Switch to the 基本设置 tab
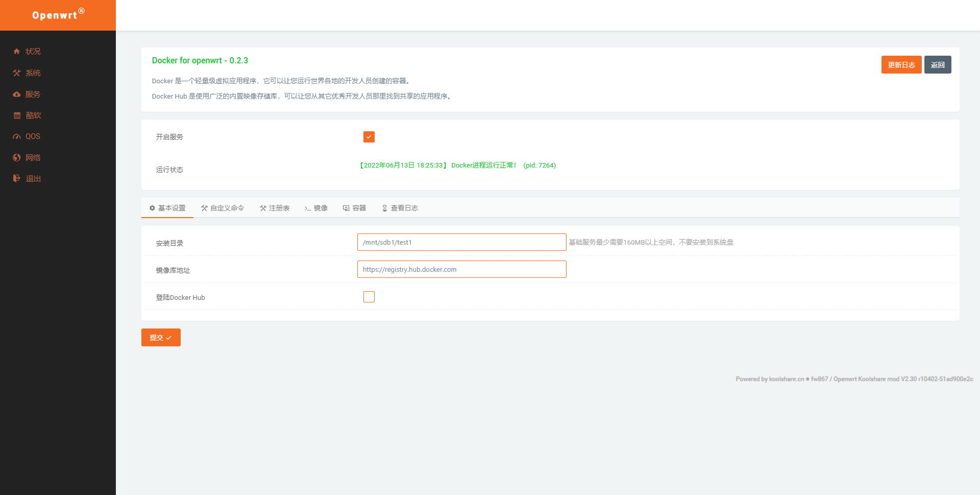This screenshot has height=495, width=980. pos(167,208)
